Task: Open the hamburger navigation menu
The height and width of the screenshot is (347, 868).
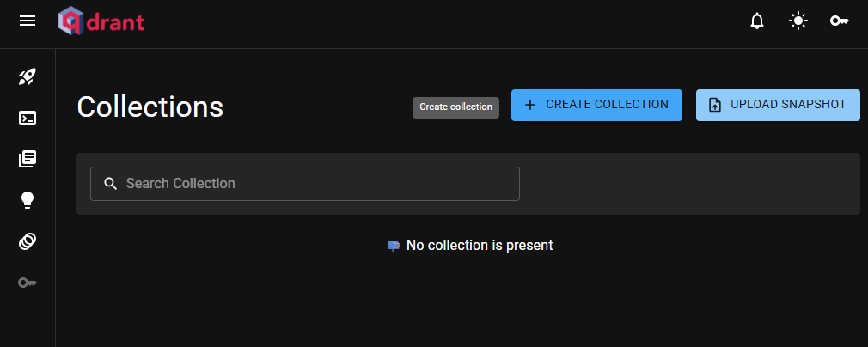Action: [x=28, y=21]
